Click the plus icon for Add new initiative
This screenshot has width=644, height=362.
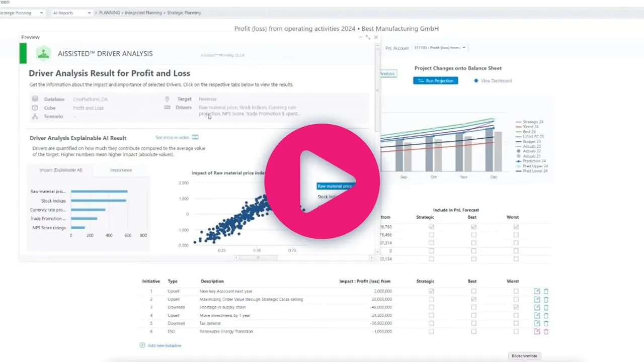[x=142, y=345]
